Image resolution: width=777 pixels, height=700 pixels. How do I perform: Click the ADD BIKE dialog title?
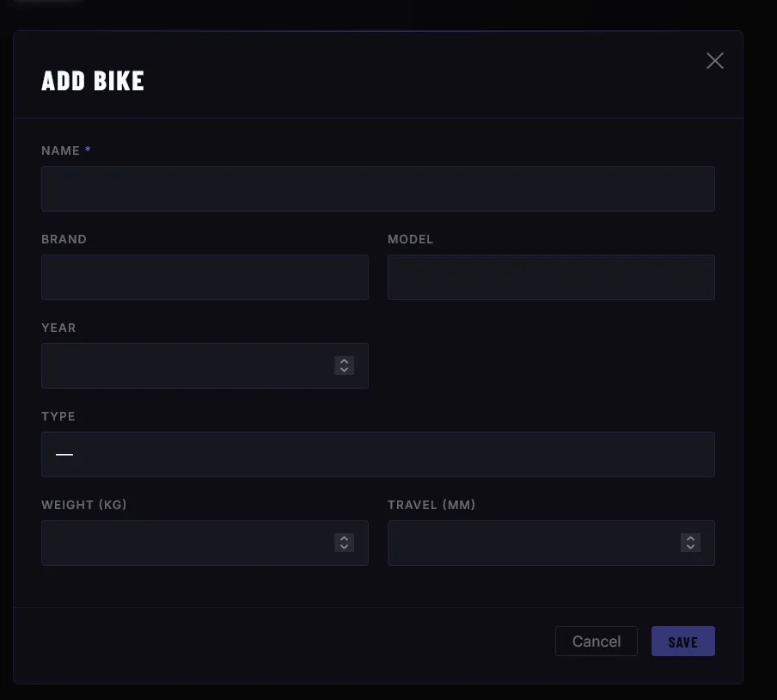(93, 80)
